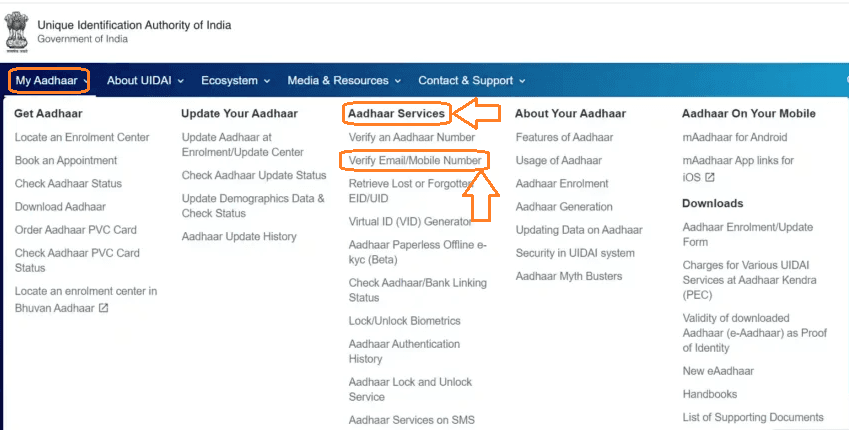The image size is (849, 430).
Task: Select Usage of Aadhaar
Action: [558, 160]
